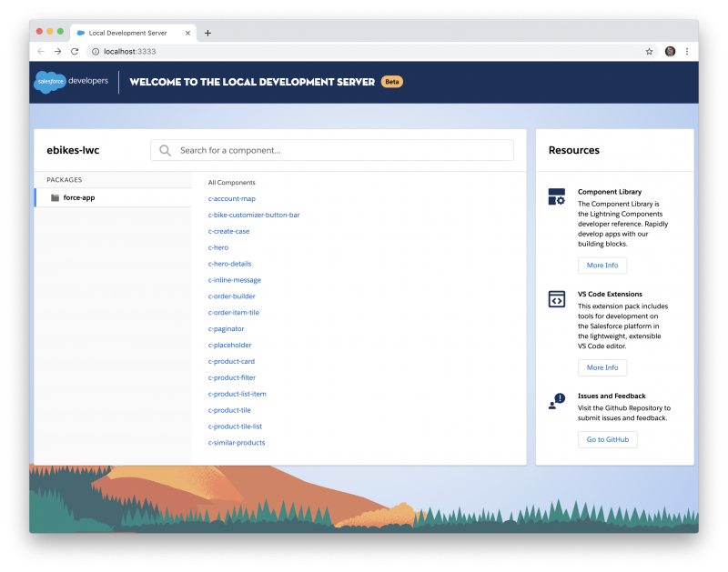The height and width of the screenshot is (572, 728).
Task: Open the c-product-filter component
Action: [x=232, y=377]
